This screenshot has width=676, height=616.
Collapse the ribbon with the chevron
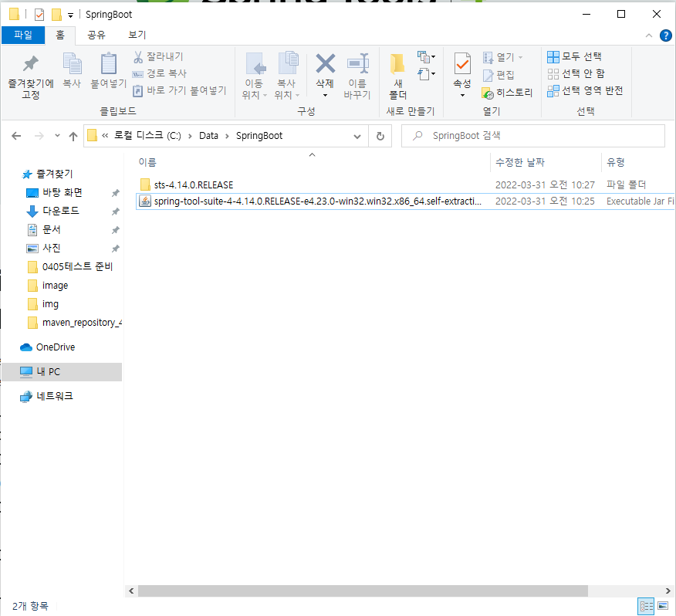coord(648,36)
